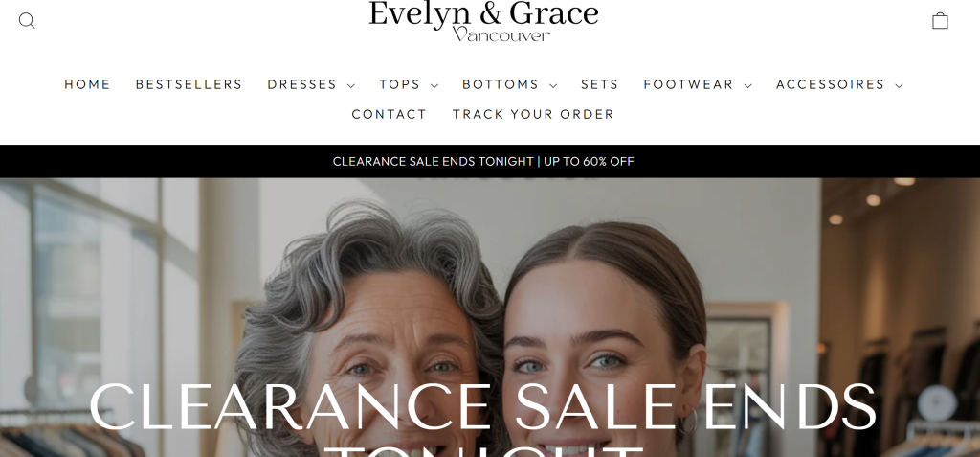Expand the Footwear dropdown chevron
This screenshot has width=980, height=457.
coord(748,85)
